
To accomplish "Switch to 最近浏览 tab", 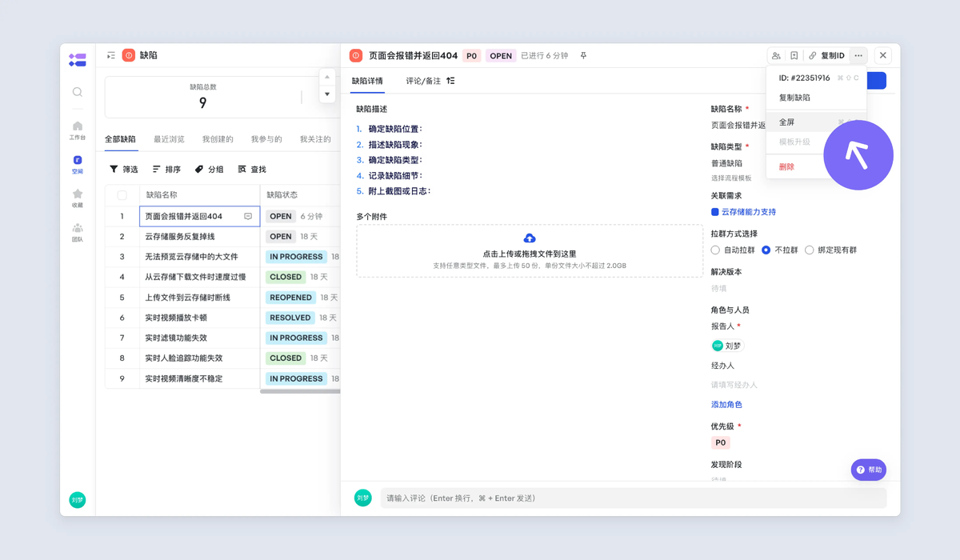I will (169, 139).
